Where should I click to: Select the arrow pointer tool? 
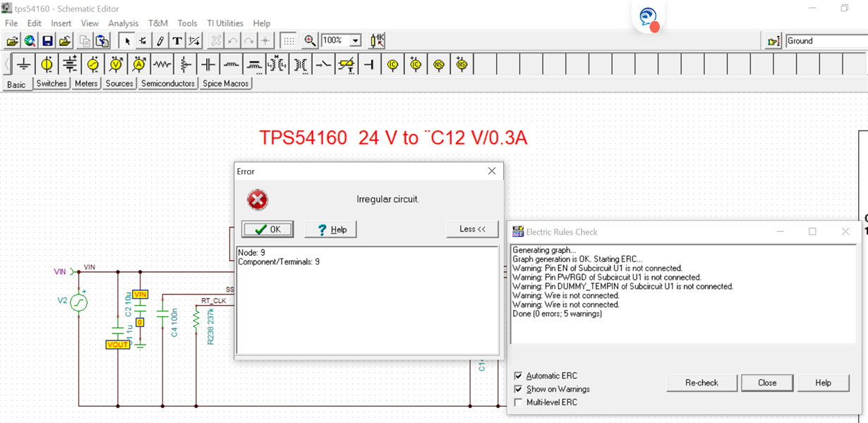point(127,41)
